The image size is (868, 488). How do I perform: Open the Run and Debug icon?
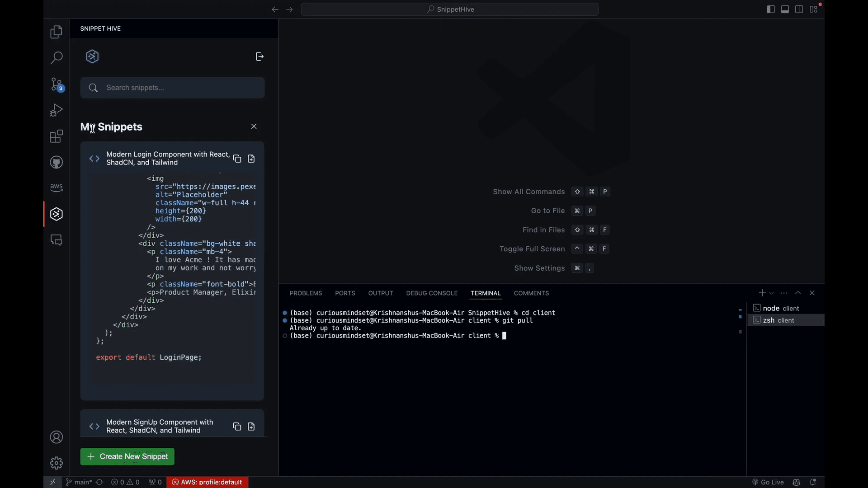(56, 110)
